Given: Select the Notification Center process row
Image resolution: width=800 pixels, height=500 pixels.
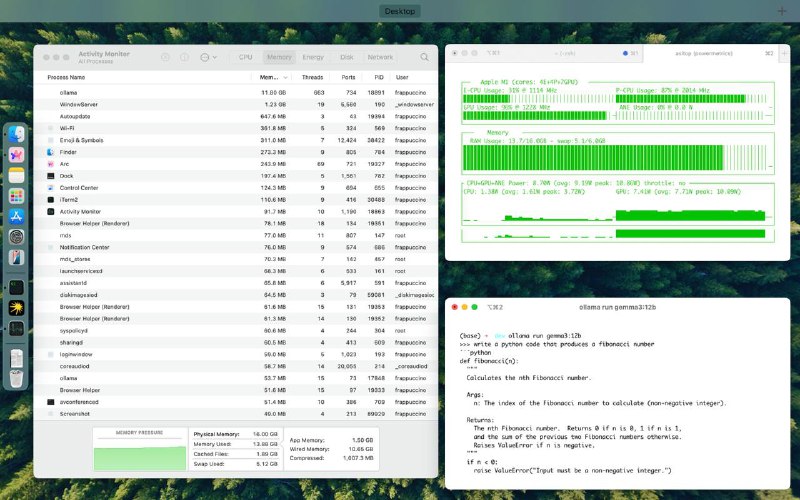Looking at the screenshot, I should coord(236,247).
